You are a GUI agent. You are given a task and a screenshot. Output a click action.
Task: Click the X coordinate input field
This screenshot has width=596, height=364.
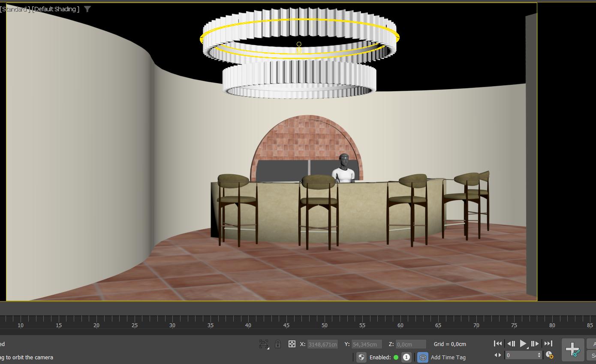tap(322, 344)
